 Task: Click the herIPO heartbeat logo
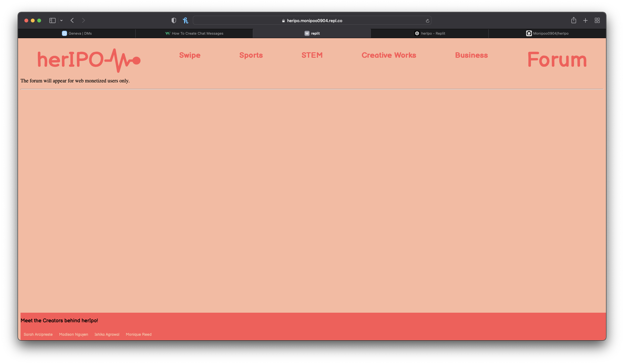pyautogui.click(x=89, y=60)
